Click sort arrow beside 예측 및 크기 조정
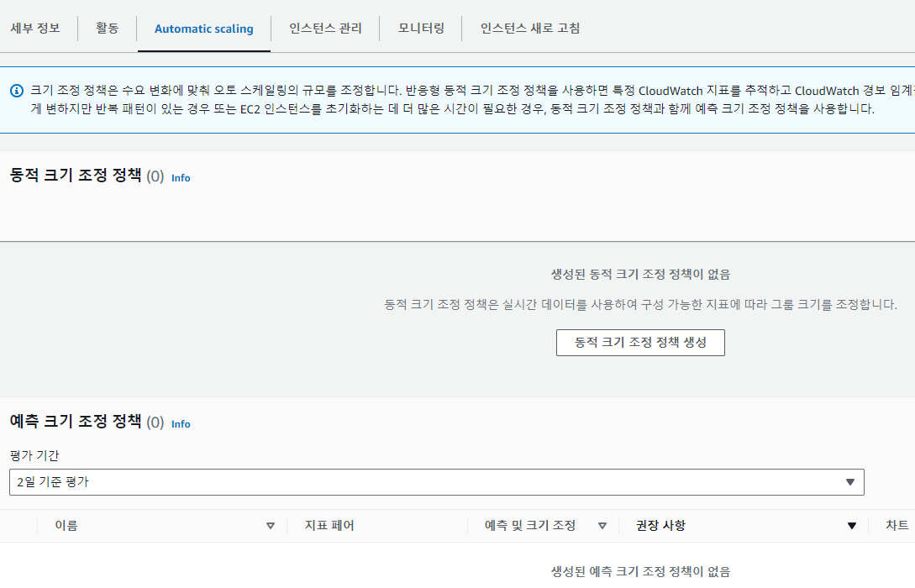 tap(602, 526)
